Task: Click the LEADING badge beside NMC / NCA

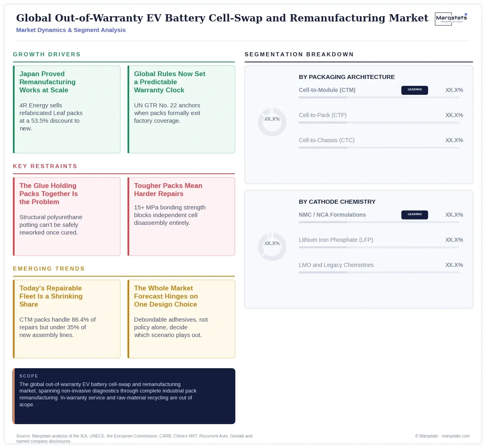Action: [x=415, y=215]
